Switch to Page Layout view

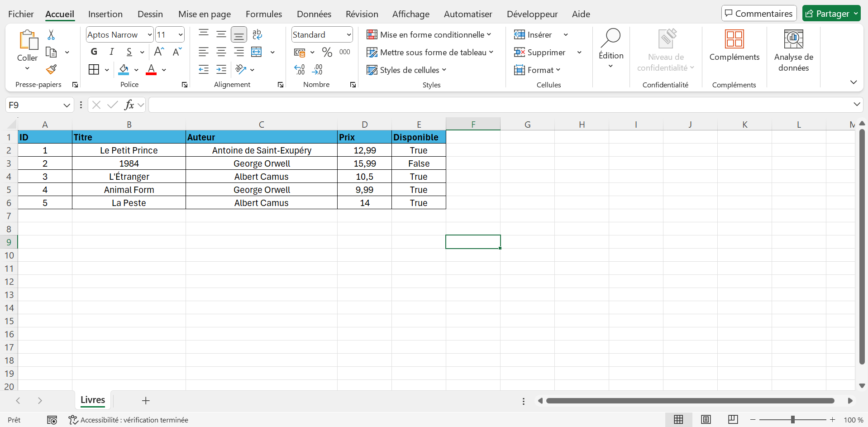[x=706, y=420]
